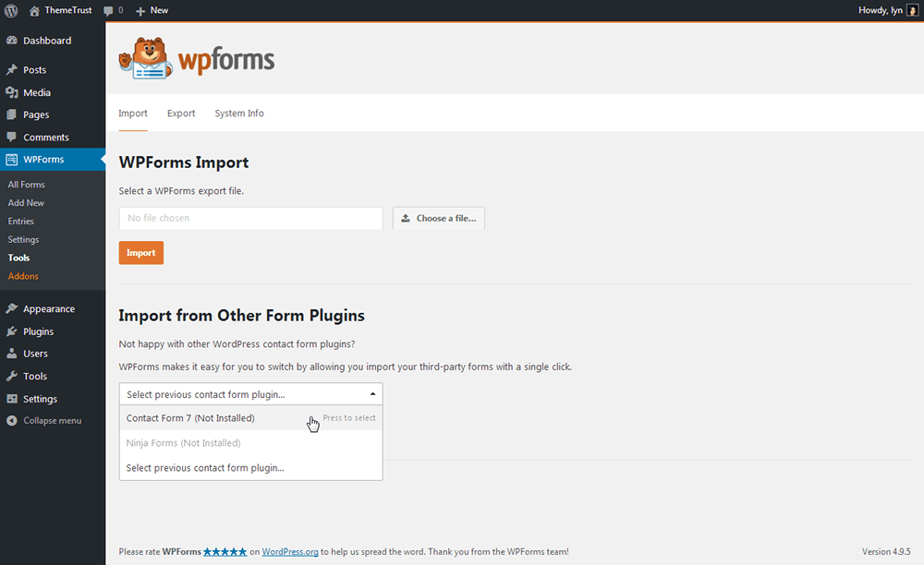Open Media menu label
The height and width of the screenshot is (565, 924).
pos(37,92)
